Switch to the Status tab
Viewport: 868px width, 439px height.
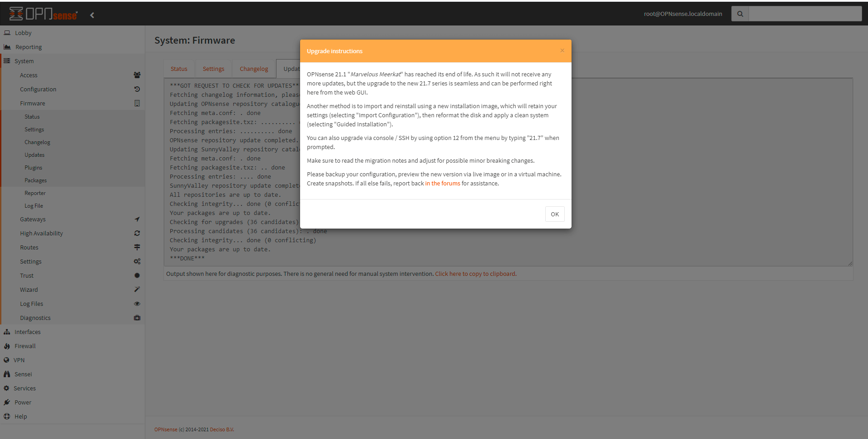179,69
